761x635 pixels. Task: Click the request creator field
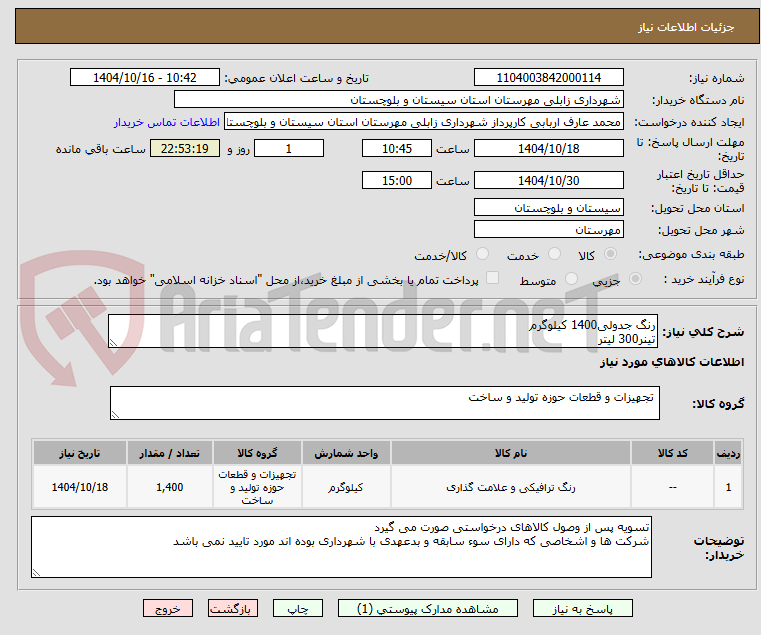coord(424,122)
